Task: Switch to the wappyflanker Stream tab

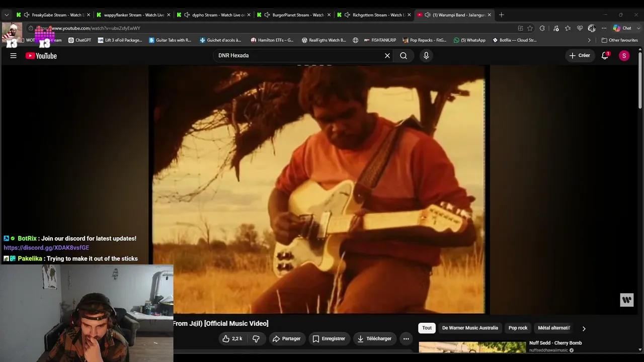Action: coord(134,15)
